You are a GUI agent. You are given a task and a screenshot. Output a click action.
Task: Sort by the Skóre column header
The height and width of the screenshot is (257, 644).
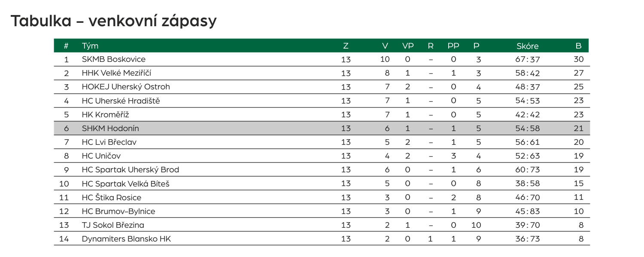pyautogui.click(x=527, y=46)
